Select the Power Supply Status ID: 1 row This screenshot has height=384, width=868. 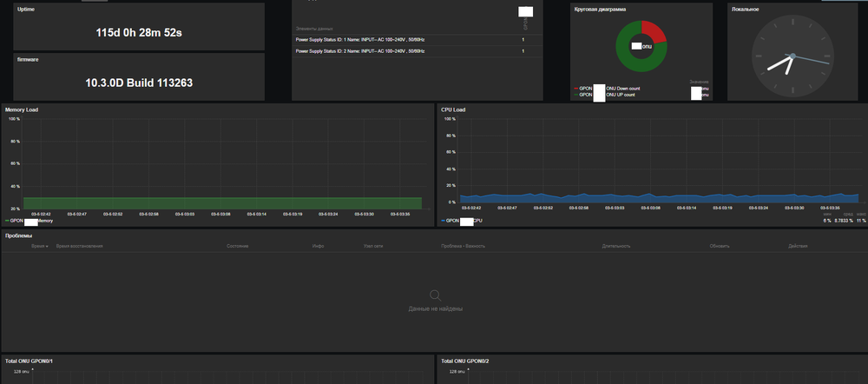point(418,40)
